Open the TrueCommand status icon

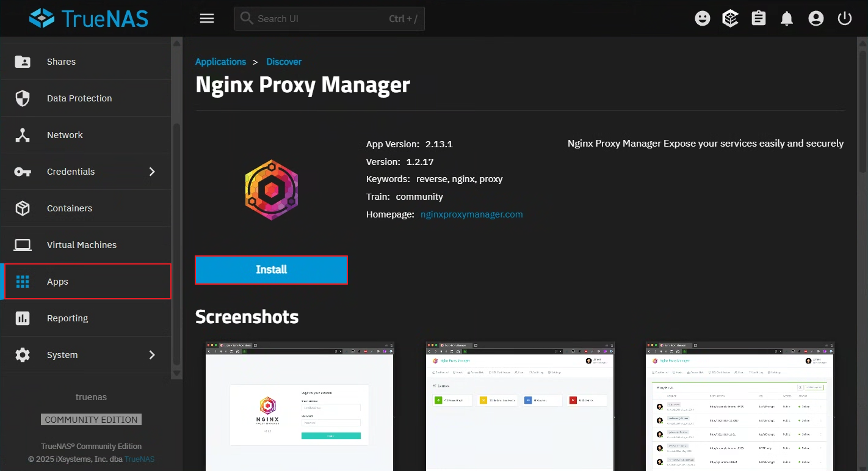click(730, 18)
